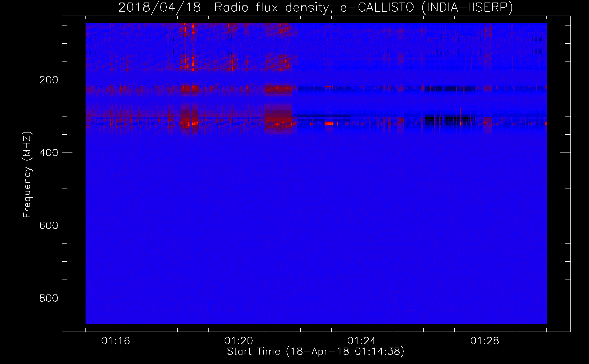Select the 400 frequency tick label

pos(49,153)
